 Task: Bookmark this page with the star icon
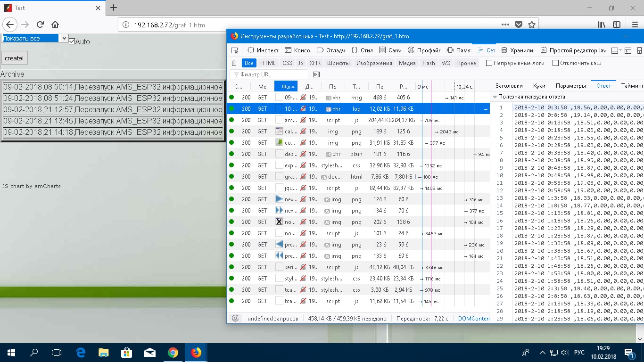(x=532, y=25)
